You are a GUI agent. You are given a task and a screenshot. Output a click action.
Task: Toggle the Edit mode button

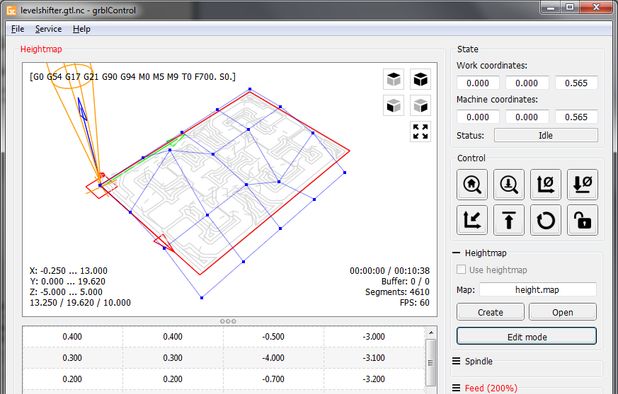pyautogui.click(x=527, y=337)
